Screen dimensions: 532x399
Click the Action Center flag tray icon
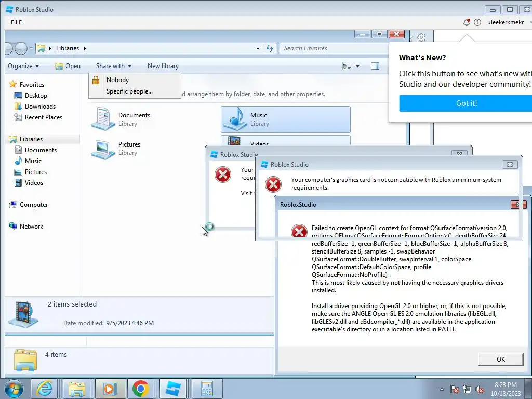(454, 389)
